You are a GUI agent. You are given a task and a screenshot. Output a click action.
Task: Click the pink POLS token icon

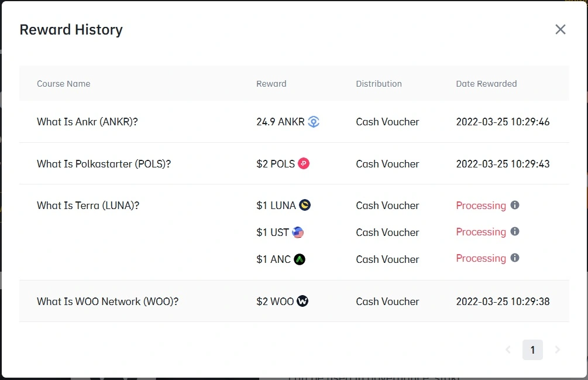pyautogui.click(x=304, y=163)
